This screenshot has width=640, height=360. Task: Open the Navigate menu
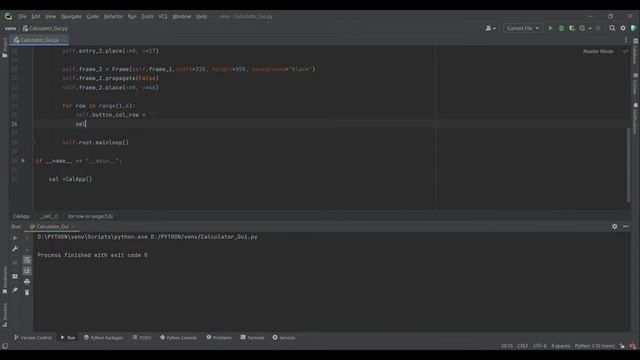pyautogui.click(x=71, y=16)
